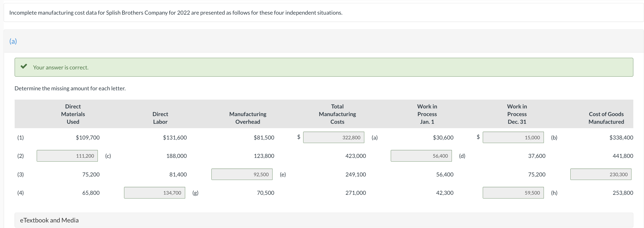
Task: Select the field labeled (d) showing 56,400
Action: point(421,156)
